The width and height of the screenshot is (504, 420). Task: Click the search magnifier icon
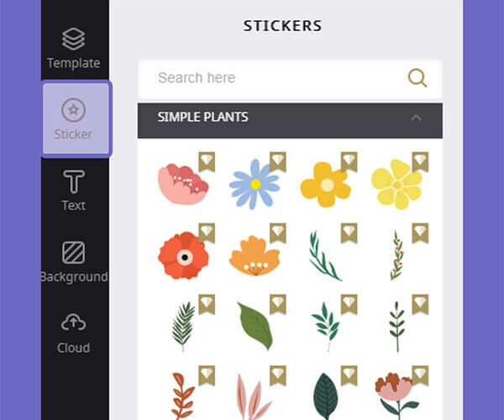(x=417, y=78)
